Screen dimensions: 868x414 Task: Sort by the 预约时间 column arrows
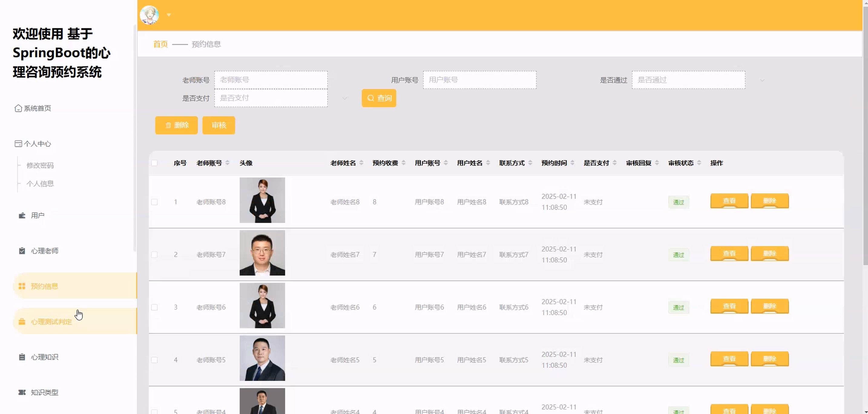(572, 163)
